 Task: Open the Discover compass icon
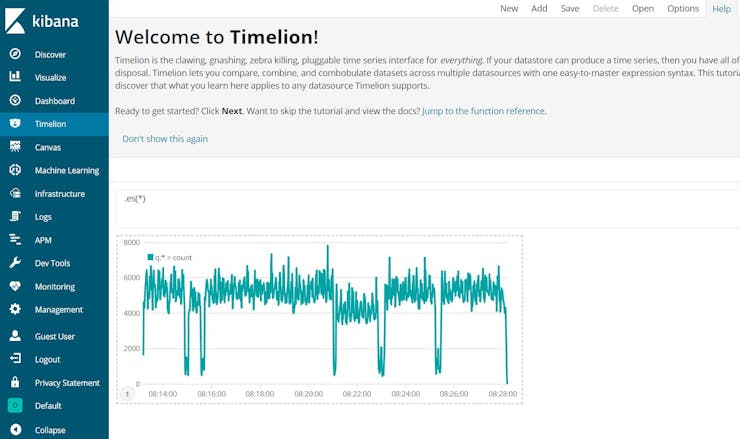pos(15,54)
